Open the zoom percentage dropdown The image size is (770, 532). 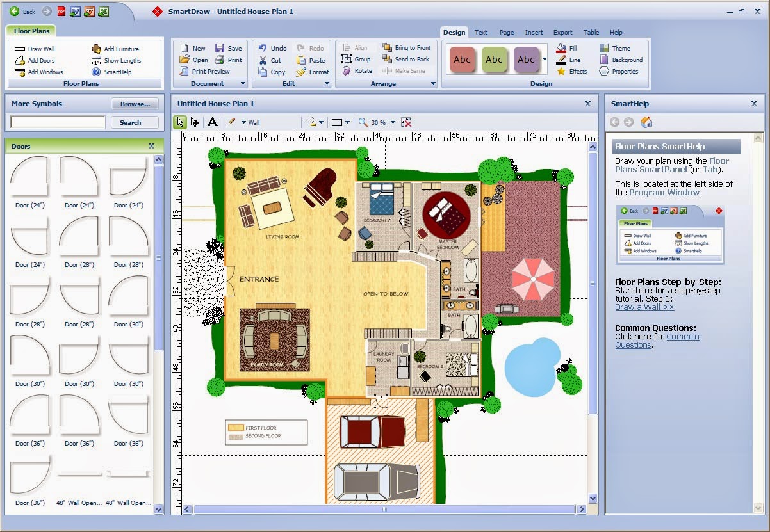pyautogui.click(x=392, y=122)
